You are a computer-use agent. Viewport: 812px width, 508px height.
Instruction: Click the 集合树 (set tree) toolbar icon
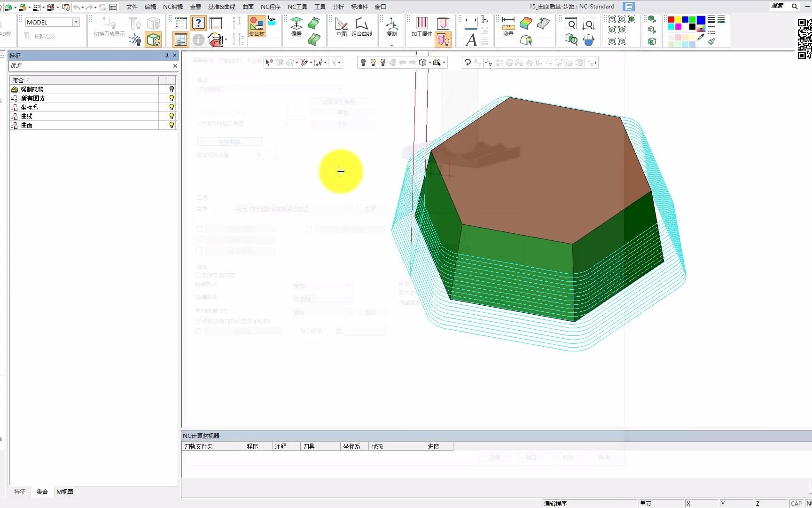257,26
